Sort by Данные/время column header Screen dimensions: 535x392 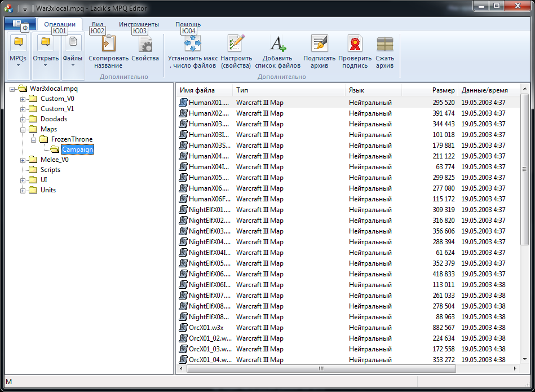pyautogui.click(x=489, y=90)
